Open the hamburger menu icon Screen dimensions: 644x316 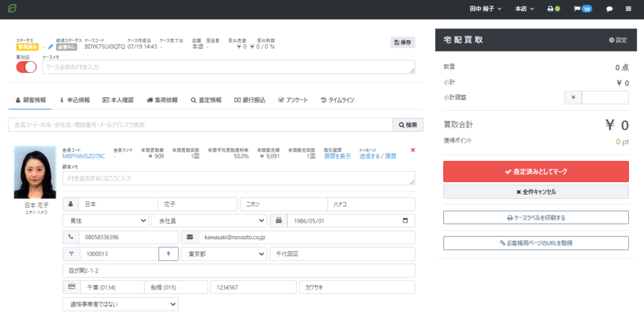point(628,9)
